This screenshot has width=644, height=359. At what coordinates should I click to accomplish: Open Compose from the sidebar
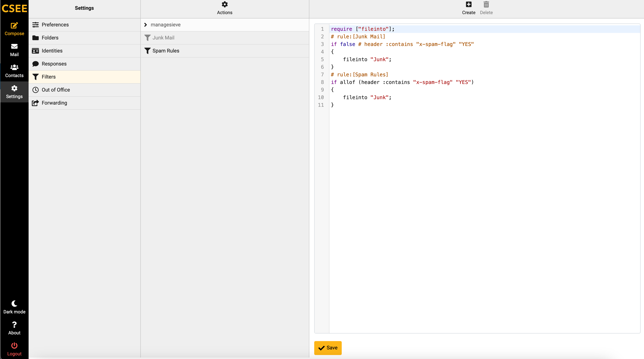coord(14,29)
